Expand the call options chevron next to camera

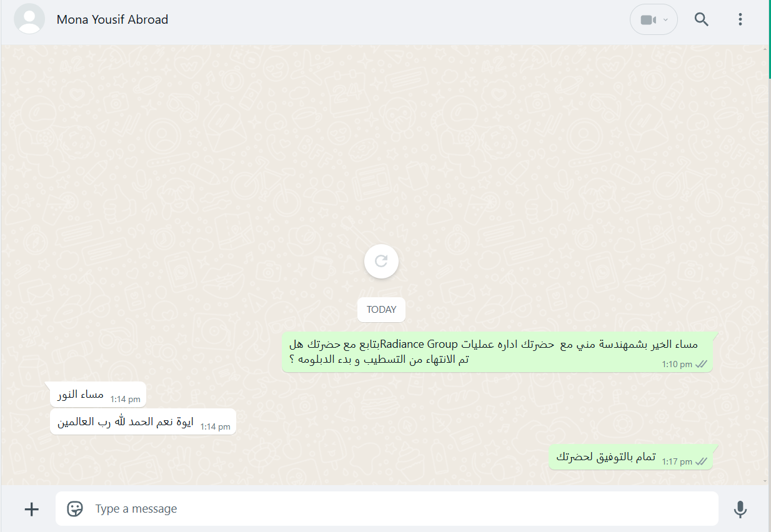(x=666, y=20)
